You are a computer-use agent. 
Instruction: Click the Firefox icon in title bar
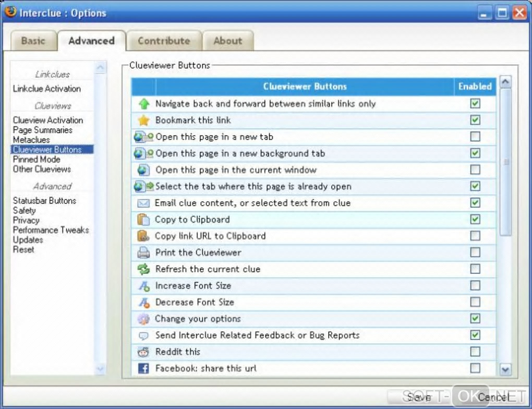coord(10,11)
